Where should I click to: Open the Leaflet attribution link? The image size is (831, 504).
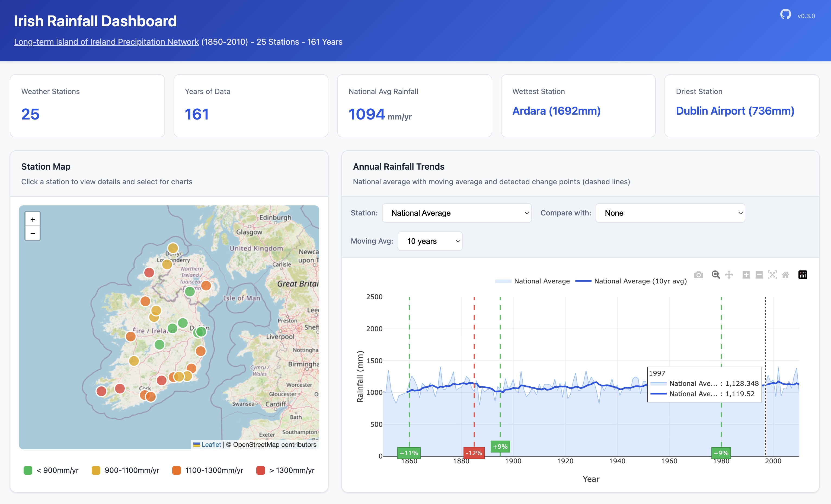coord(207,444)
